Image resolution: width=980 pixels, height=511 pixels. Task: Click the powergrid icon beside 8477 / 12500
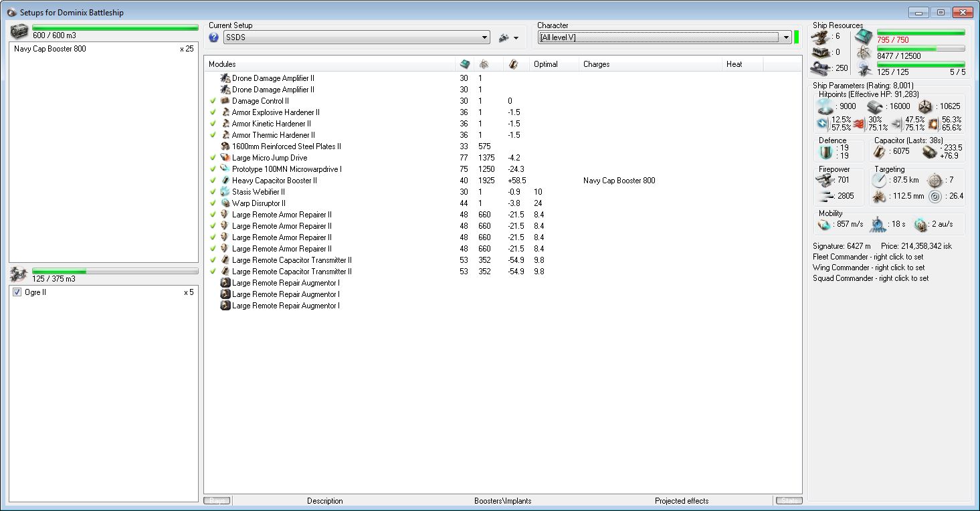pos(864,53)
